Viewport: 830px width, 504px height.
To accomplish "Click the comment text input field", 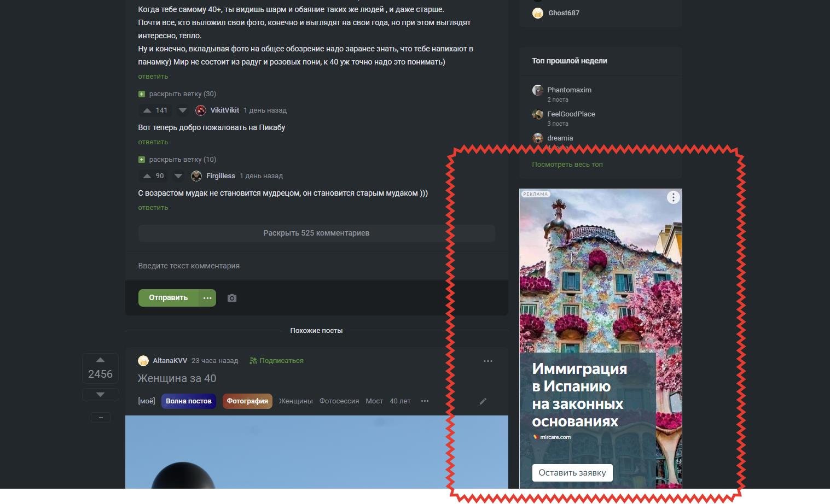I will click(x=316, y=266).
